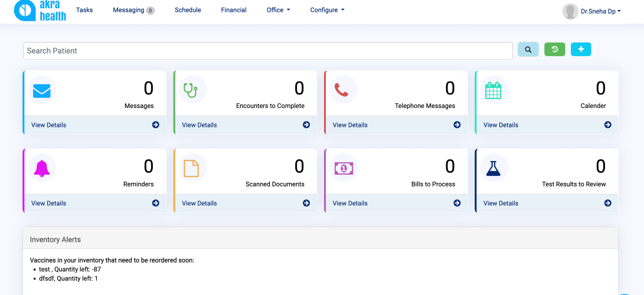Click 'dfsdf, Quantity left: 1' entry
Screen dimensions: 644x295
[x=68, y=278]
